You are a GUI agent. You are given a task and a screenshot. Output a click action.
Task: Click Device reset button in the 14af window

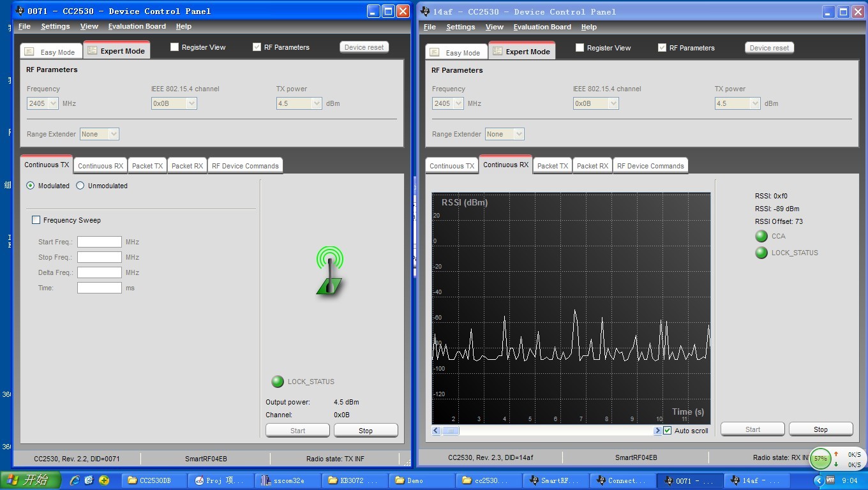(769, 48)
